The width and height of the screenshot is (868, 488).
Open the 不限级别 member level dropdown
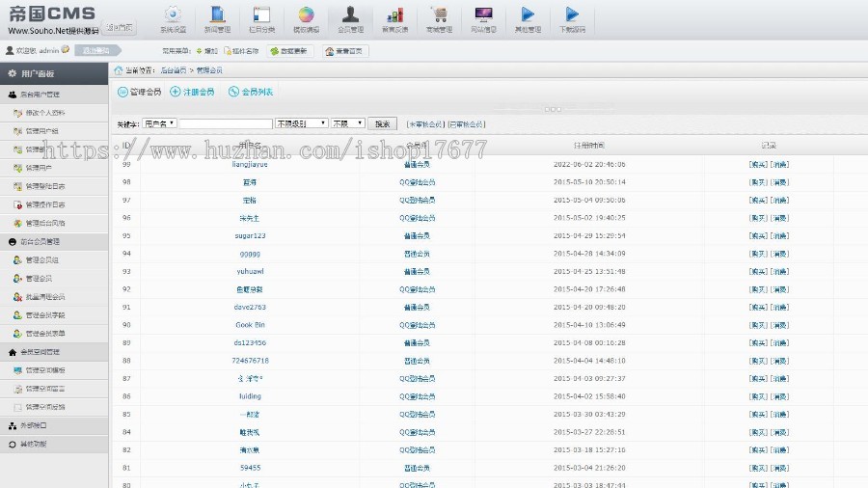click(x=302, y=123)
